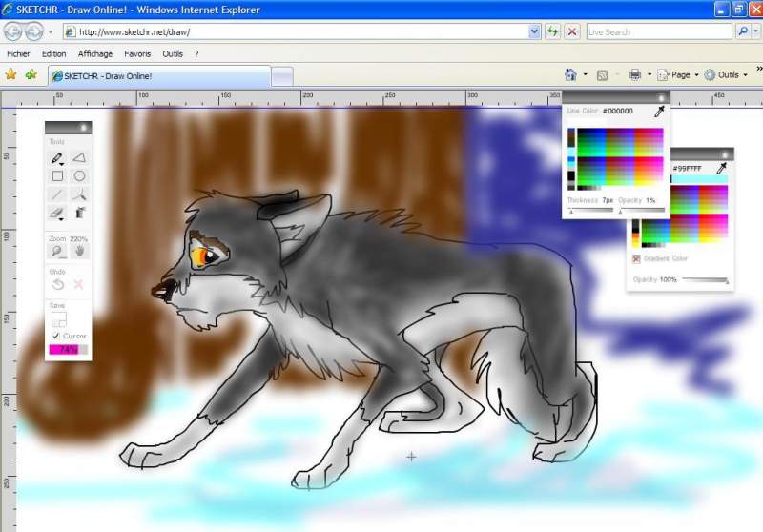
Task: Click the red X clear icon
Action: pyautogui.click(x=78, y=284)
